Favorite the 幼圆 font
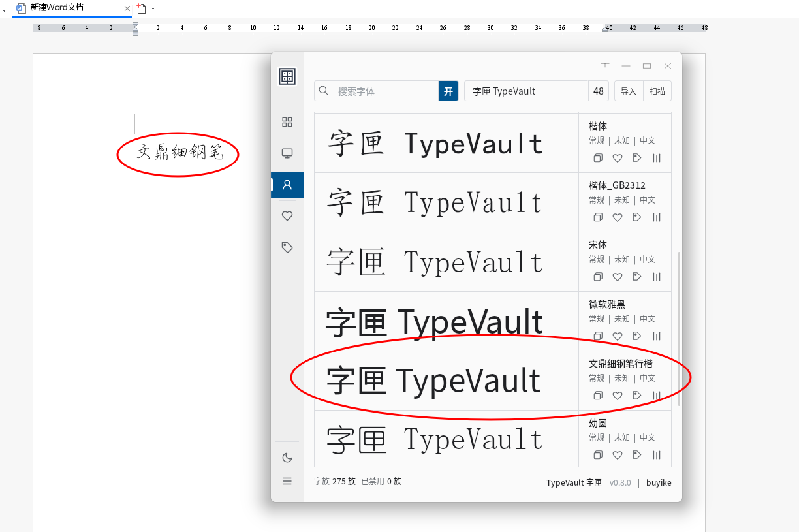799x532 pixels. click(x=618, y=455)
